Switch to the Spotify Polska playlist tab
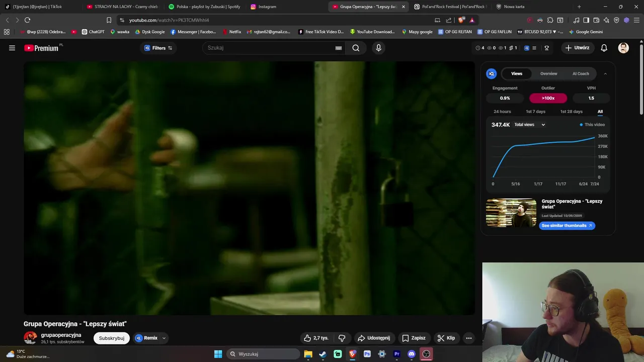644x362 pixels. [204, 7]
